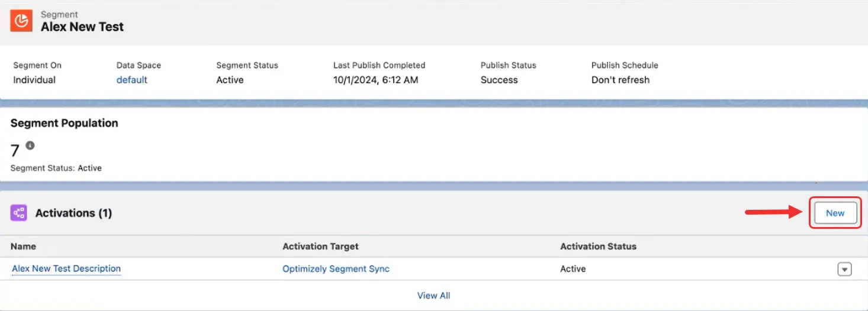
Task: Click the purple Activations icon
Action: coord(19,213)
